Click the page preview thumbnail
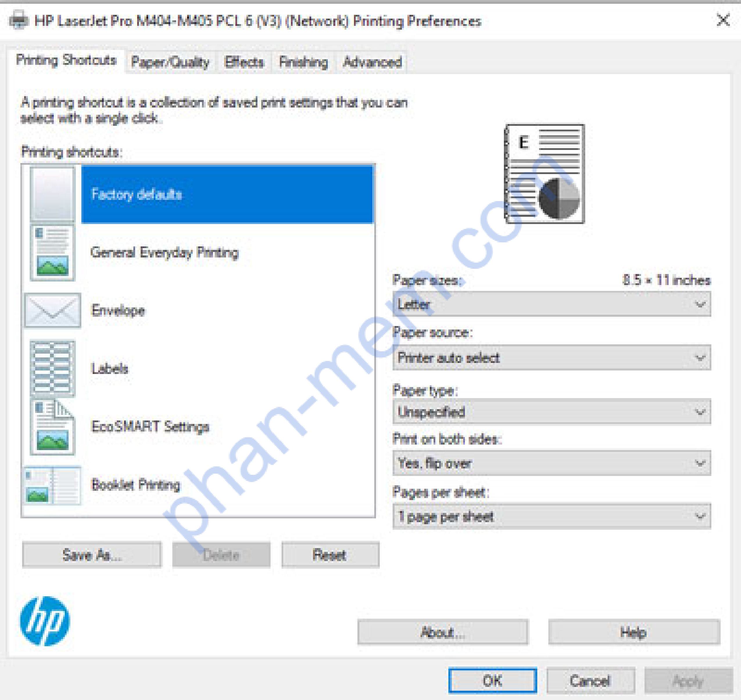 (545, 174)
